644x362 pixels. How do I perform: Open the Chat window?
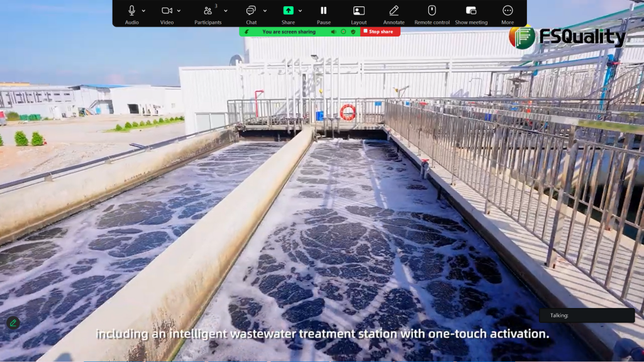[x=251, y=11]
